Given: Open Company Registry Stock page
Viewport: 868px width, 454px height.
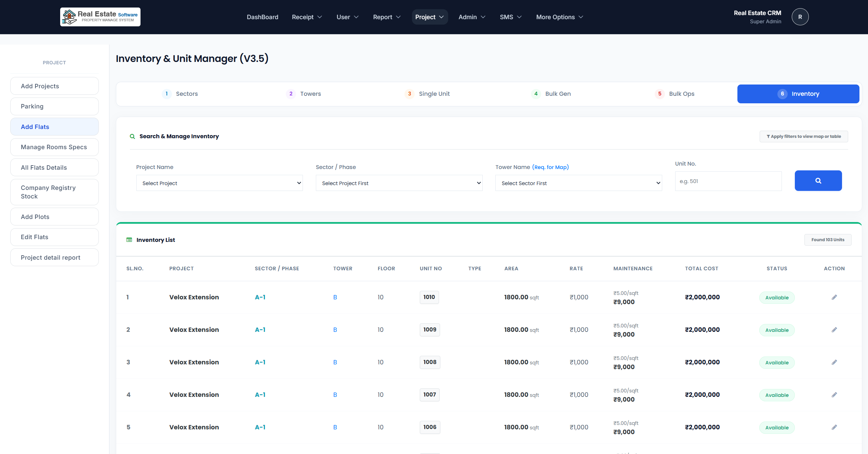Looking at the screenshot, I should (x=54, y=192).
